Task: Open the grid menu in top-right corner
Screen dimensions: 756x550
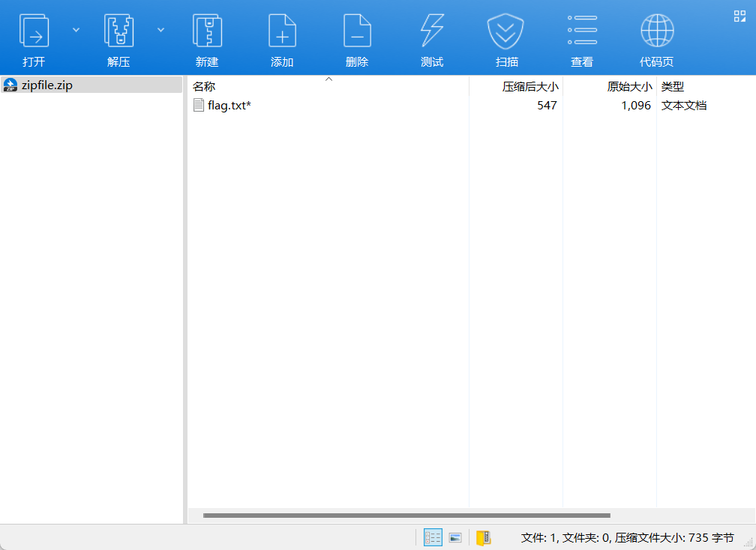Action: [739, 16]
